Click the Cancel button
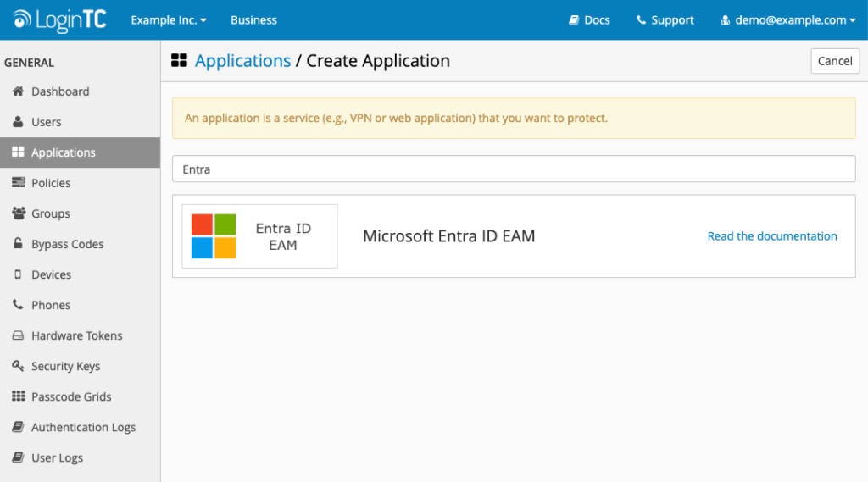 point(835,61)
